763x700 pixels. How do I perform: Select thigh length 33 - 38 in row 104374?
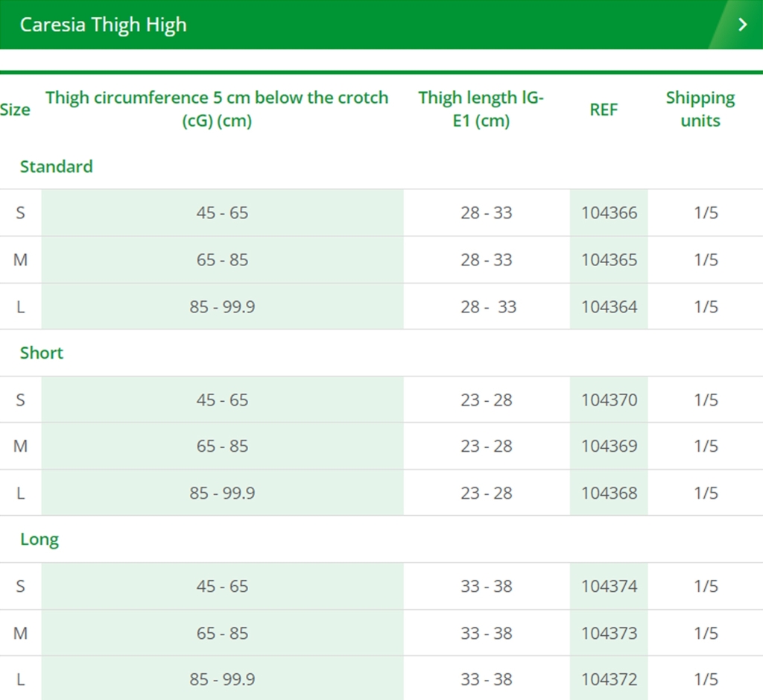487,586
